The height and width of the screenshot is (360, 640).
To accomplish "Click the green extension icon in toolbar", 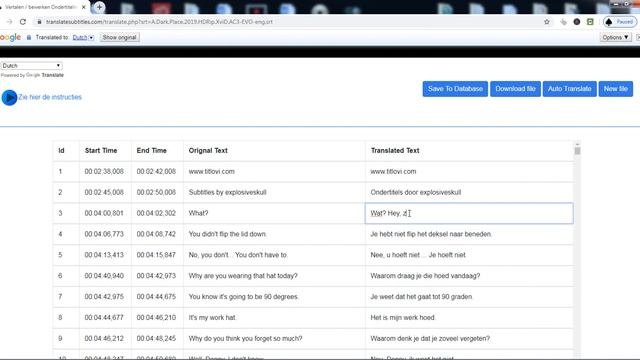I will coord(590,22).
